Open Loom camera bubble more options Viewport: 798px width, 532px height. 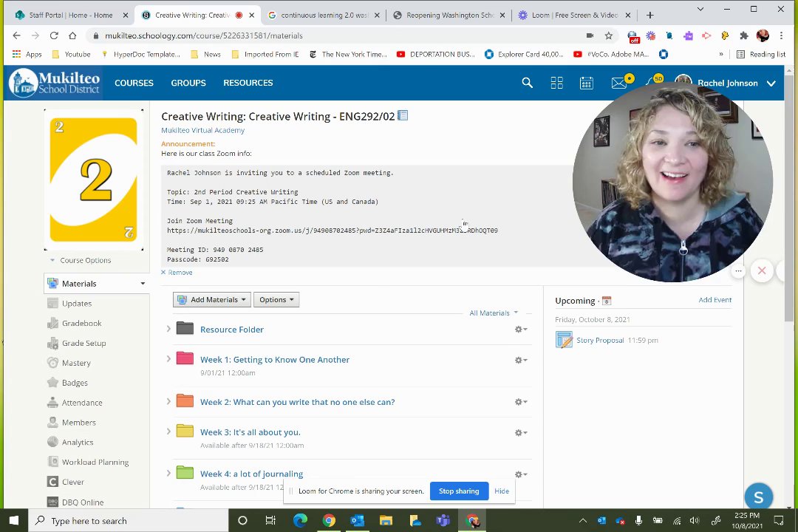[738, 271]
